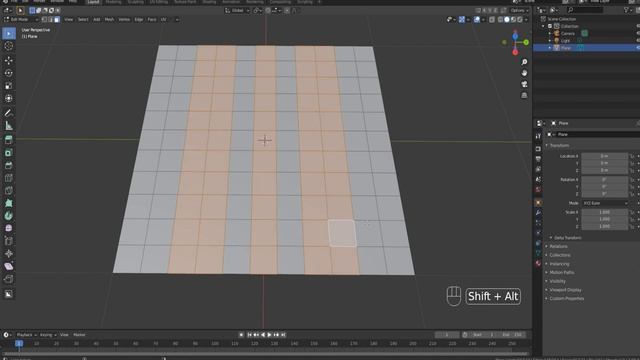The image size is (640, 360).
Task: Open the Global transform orientation dropdown
Action: coord(237,11)
